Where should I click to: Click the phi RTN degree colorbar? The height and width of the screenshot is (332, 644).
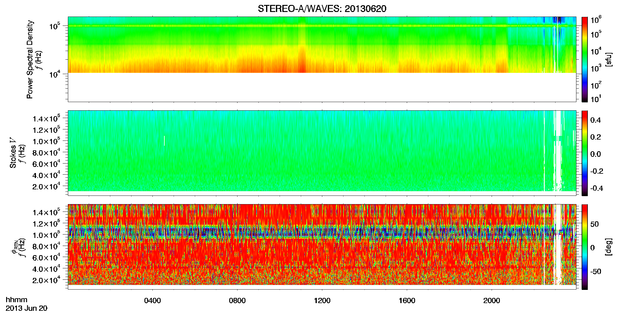[585, 247]
